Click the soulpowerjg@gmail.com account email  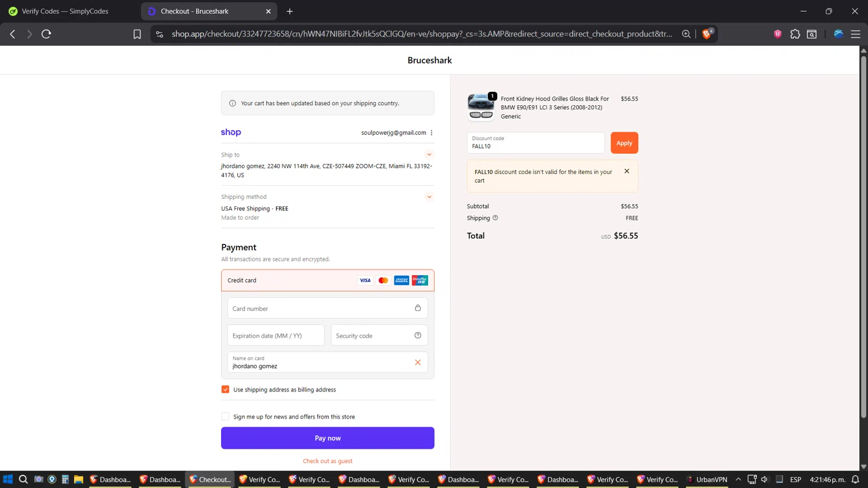tap(393, 132)
